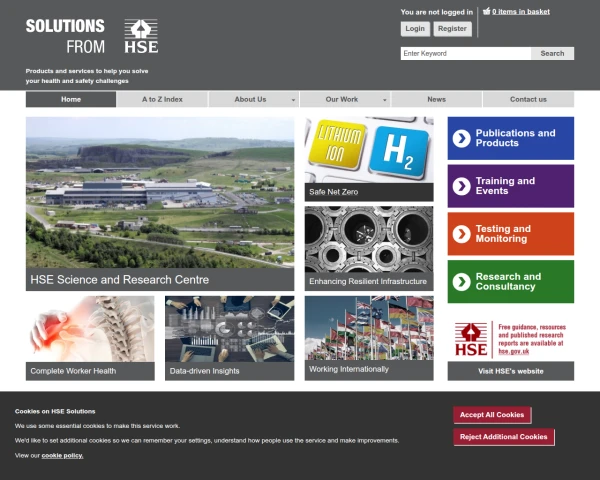Click the red HSE logo in sidebar

pyautogui.click(x=471, y=339)
